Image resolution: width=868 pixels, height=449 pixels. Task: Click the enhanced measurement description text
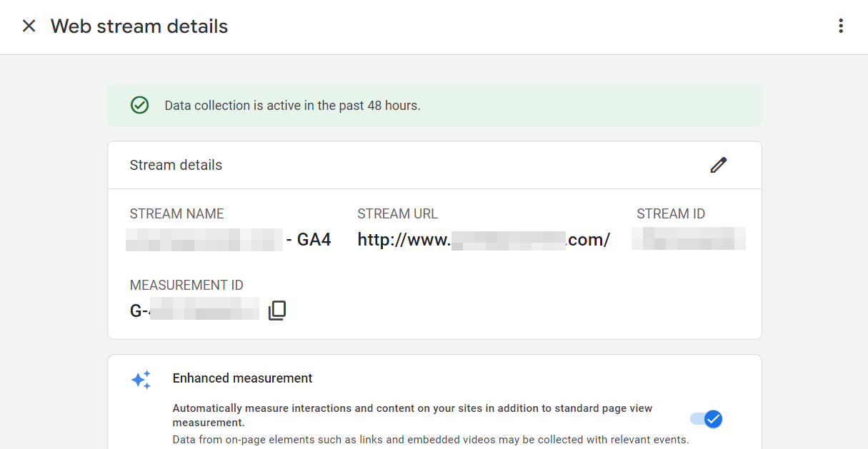411,414
